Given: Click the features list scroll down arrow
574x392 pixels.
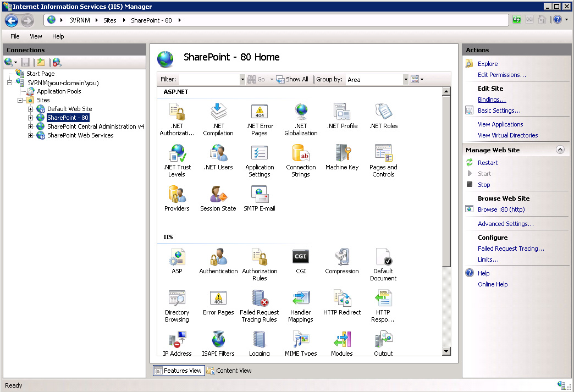Looking at the screenshot, I should pos(446,351).
